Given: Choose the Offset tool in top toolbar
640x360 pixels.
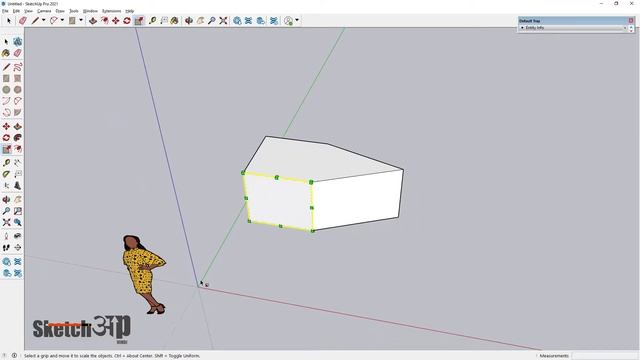Looking at the screenshot, I should (104, 20).
